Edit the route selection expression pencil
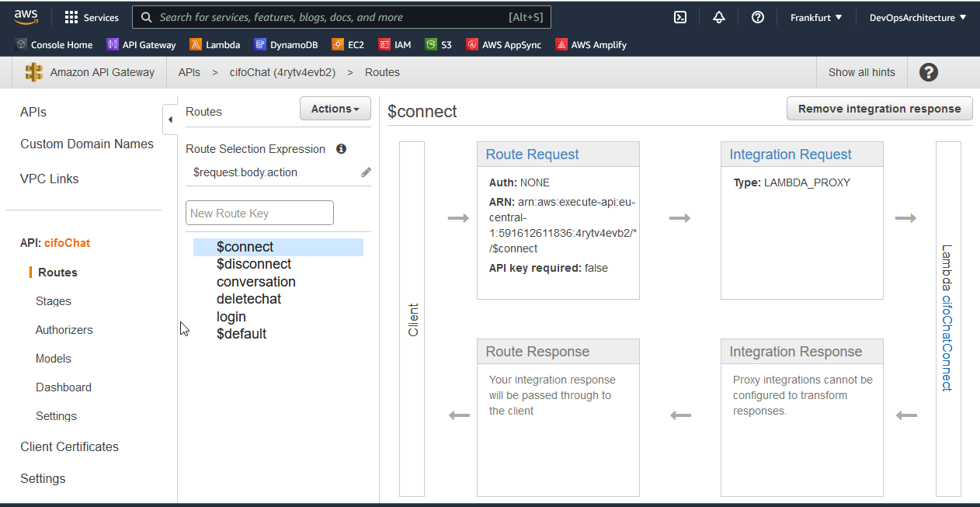 tap(366, 172)
